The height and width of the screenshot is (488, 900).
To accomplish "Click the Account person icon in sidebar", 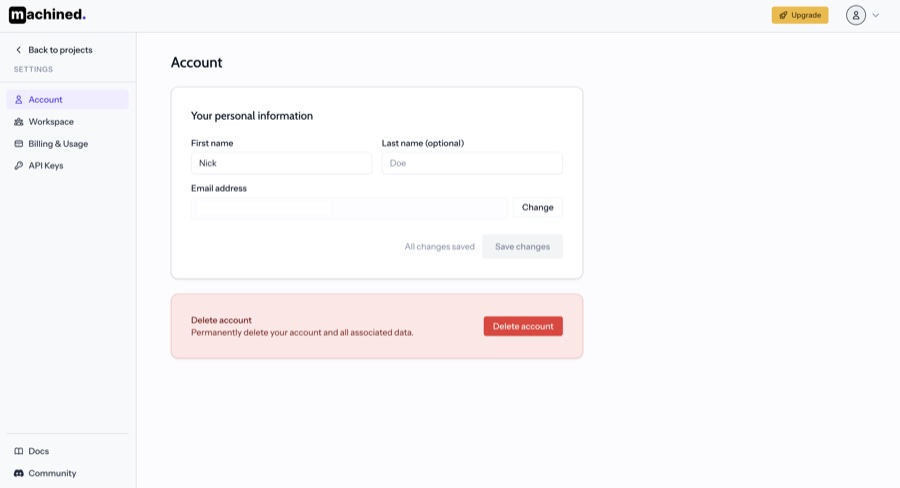I will pos(19,100).
